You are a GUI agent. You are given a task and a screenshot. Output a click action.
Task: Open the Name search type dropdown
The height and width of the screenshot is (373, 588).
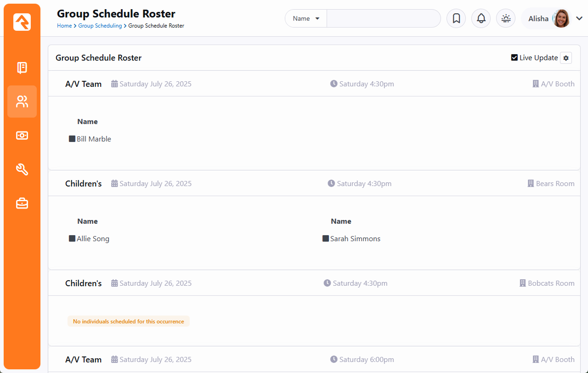click(306, 19)
